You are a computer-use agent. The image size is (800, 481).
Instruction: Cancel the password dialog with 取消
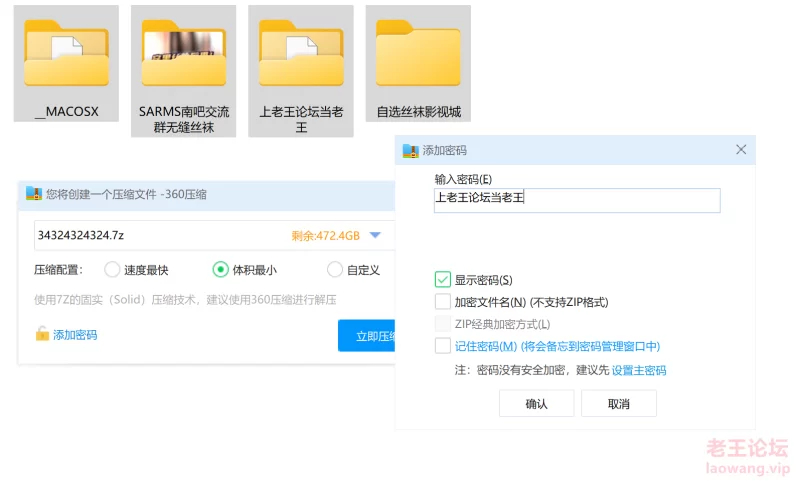pos(619,403)
